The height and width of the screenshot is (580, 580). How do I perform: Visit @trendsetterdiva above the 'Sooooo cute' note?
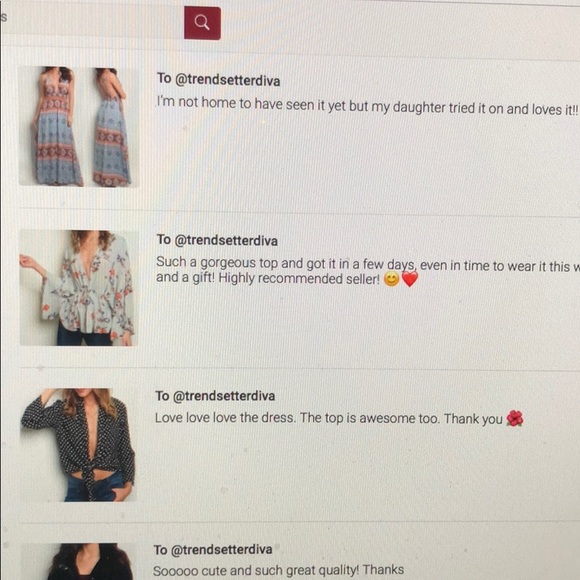coord(222,550)
